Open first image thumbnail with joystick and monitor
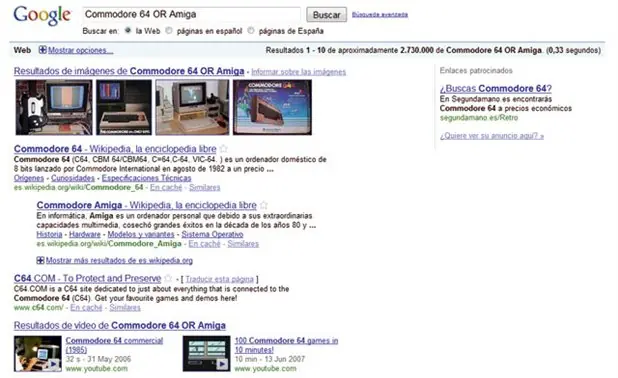The width and height of the screenshot is (618, 378). (54, 107)
